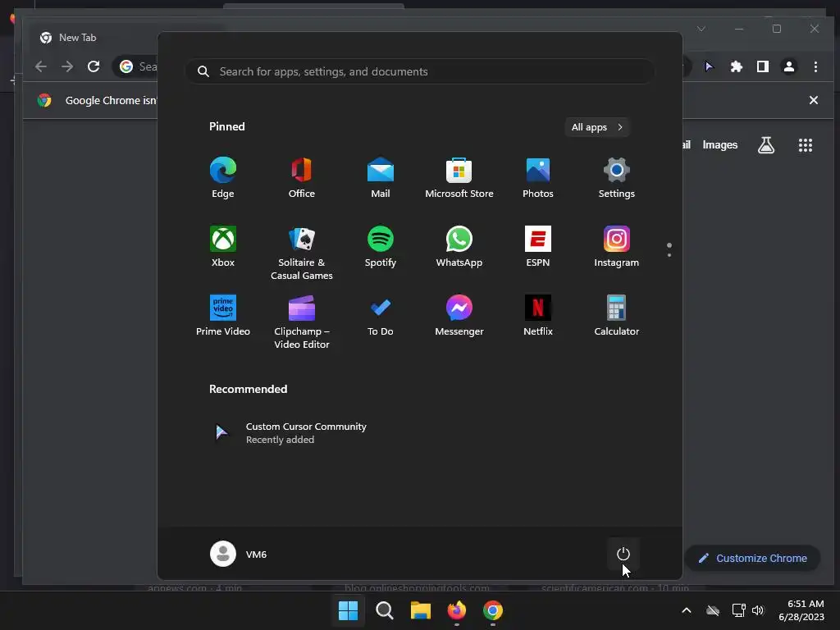Open Instagram
This screenshot has height=630, width=840.
pyautogui.click(x=617, y=246)
